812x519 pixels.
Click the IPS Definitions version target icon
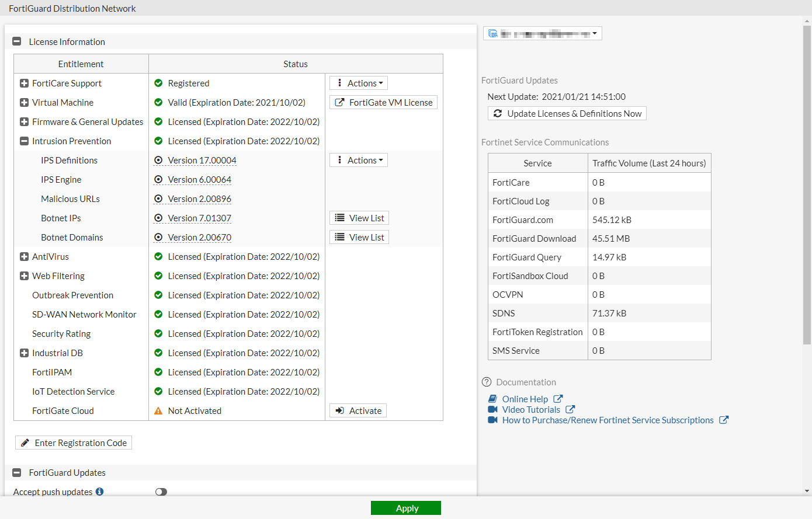click(158, 161)
